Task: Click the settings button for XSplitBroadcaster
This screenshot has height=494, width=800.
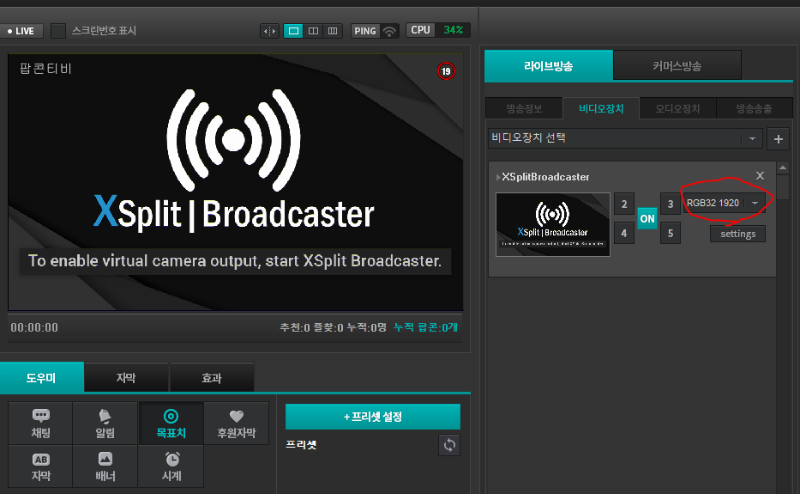Action: [x=738, y=234]
